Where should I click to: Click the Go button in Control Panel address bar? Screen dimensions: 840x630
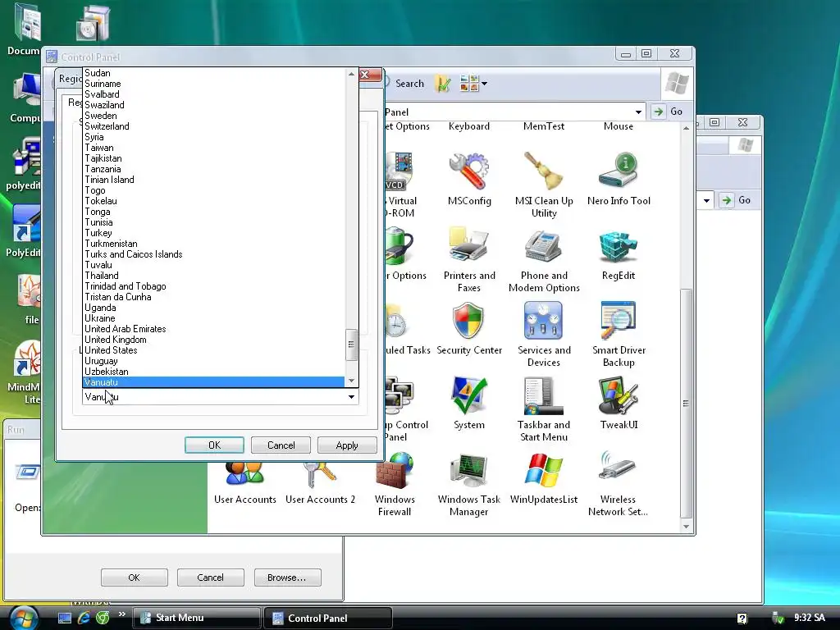click(x=668, y=112)
